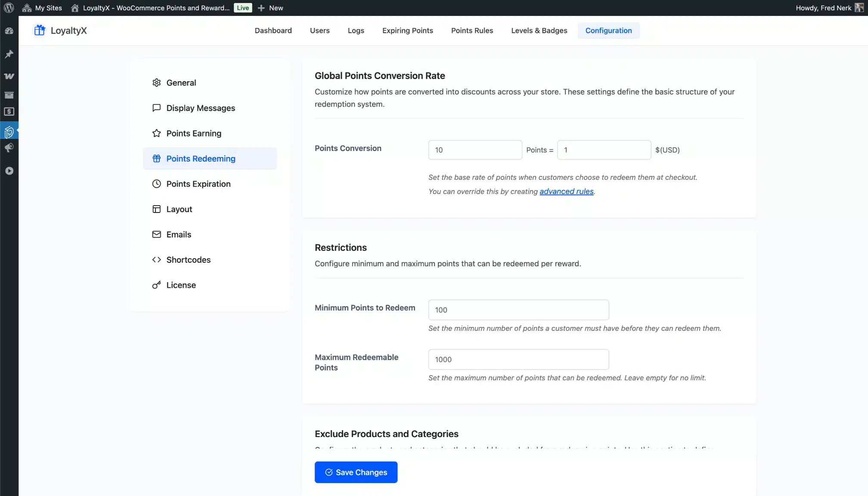Click the envelope icon beside Emails

(157, 234)
